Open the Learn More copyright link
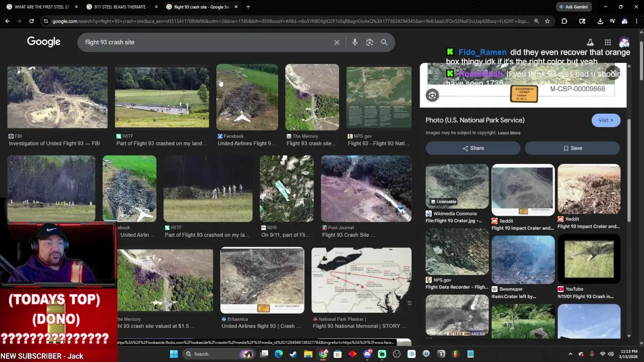 pos(509,133)
